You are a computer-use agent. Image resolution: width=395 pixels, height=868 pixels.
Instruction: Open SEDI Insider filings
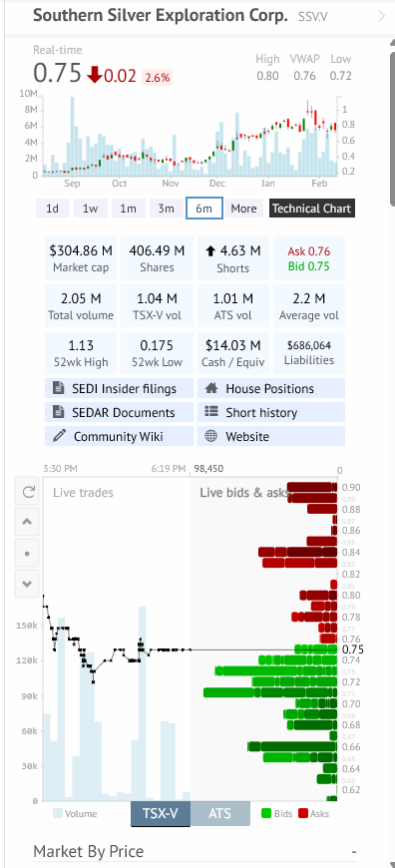[119, 389]
